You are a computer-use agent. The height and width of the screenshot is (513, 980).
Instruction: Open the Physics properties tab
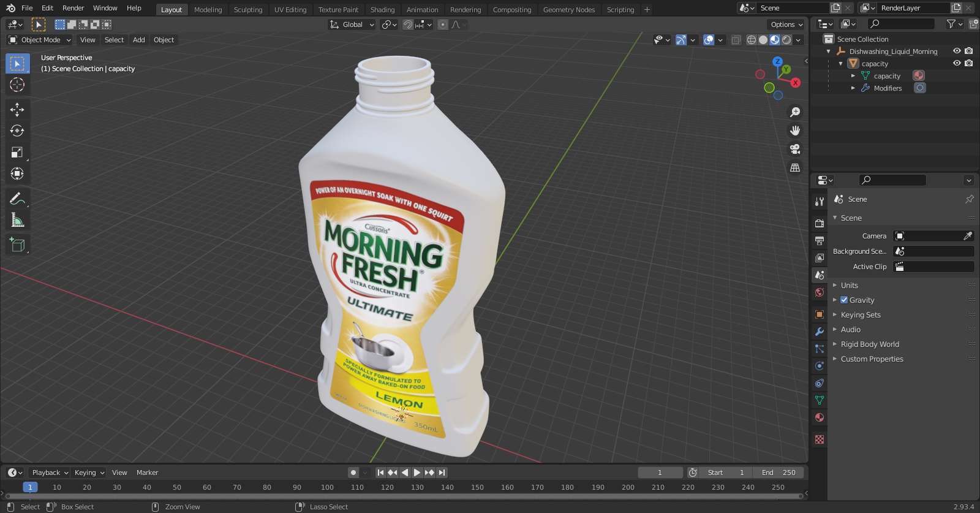coord(820,366)
